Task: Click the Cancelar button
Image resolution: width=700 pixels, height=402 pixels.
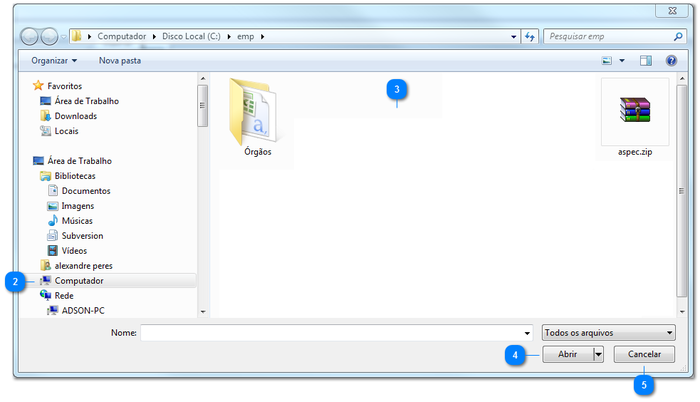Action: coord(644,355)
